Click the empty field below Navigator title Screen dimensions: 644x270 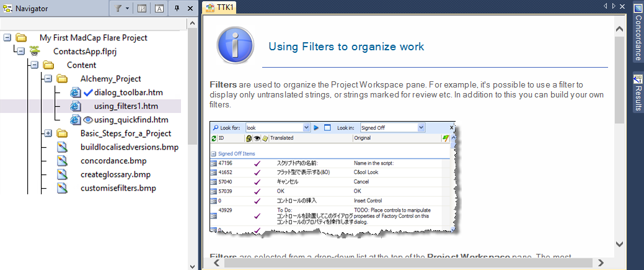(94, 24)
